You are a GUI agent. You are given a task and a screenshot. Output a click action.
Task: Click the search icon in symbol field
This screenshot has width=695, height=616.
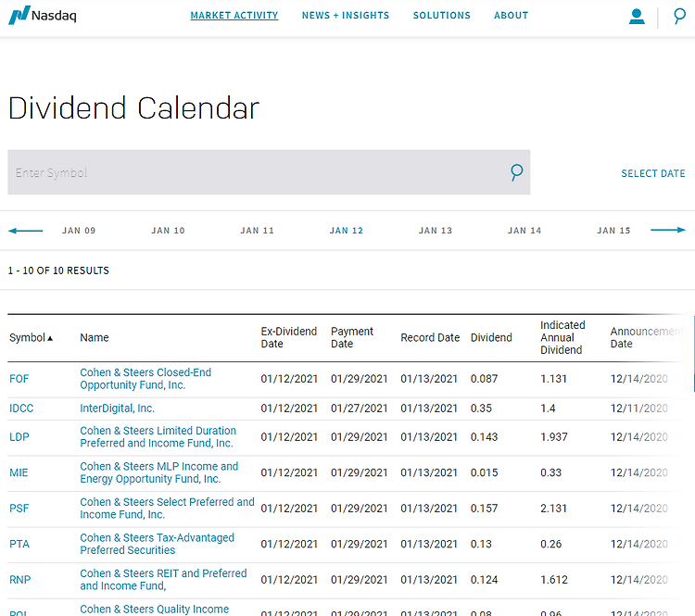click(516, 172)
